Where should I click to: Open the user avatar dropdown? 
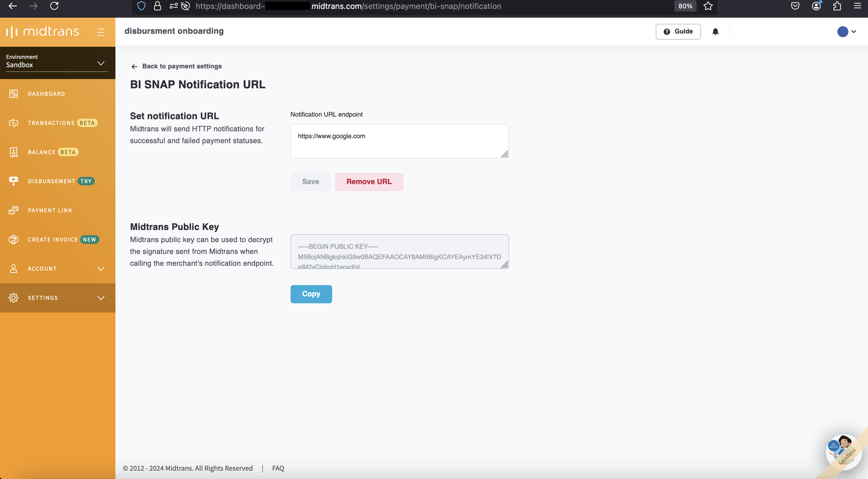pos(846,32)
